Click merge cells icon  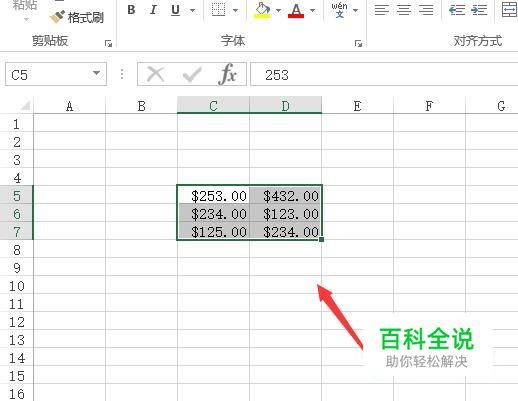pyautogui.click(x=509, y=10)
